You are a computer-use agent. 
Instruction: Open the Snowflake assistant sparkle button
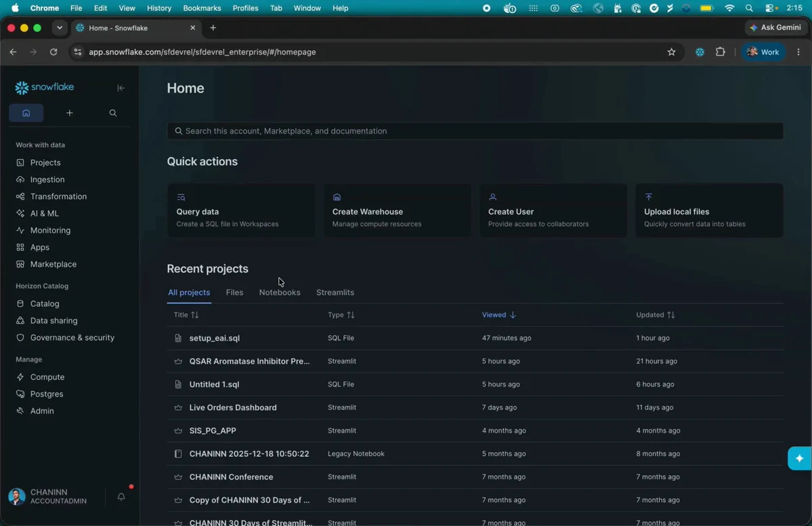(x=800, y=458)
